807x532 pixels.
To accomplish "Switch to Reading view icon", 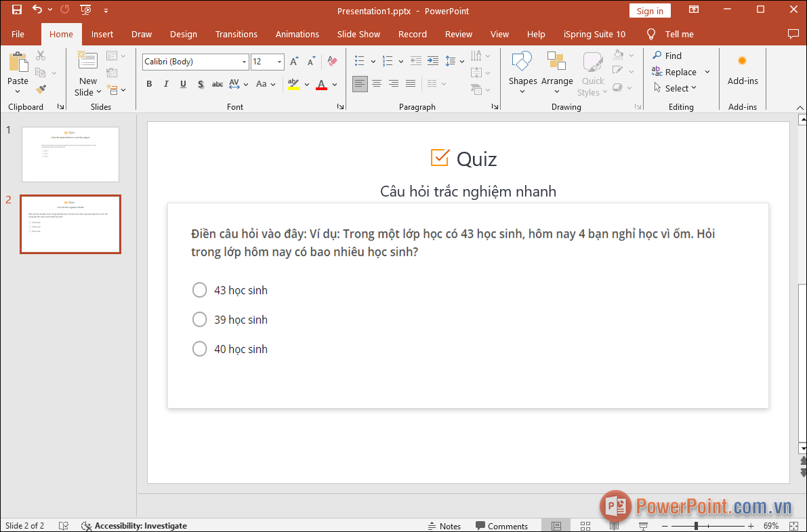I will [614, 526].
